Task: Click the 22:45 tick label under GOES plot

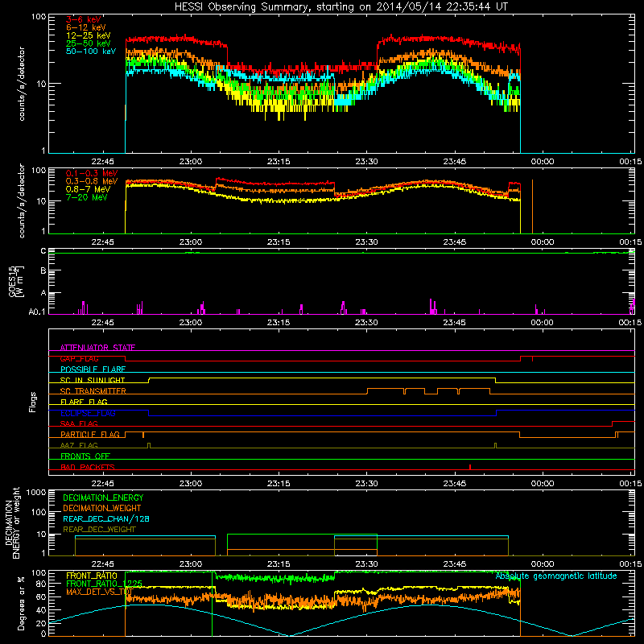Action: pos(103,323)
